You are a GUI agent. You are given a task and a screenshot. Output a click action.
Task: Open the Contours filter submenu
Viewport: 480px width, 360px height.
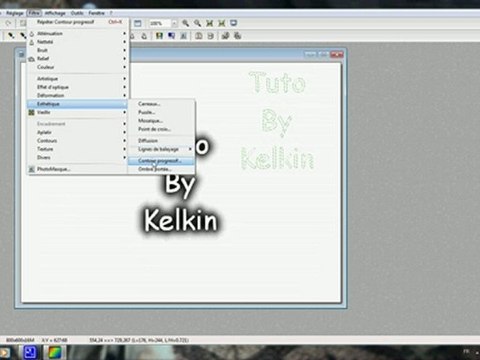point(77,141)
